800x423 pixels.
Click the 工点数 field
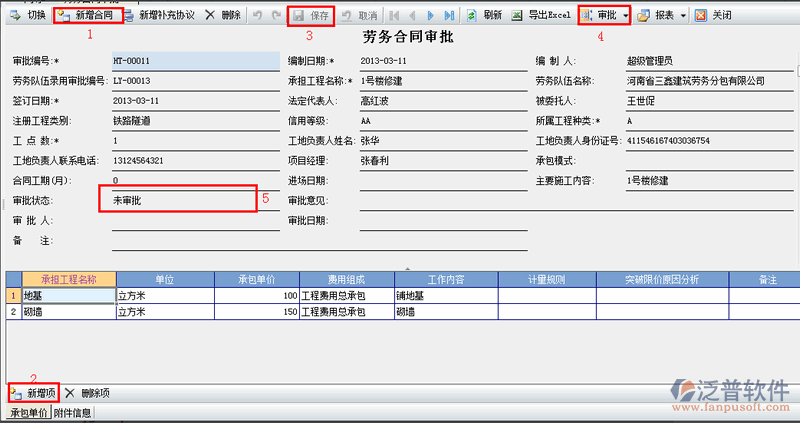pyautogui.click(x=196, y=141)
